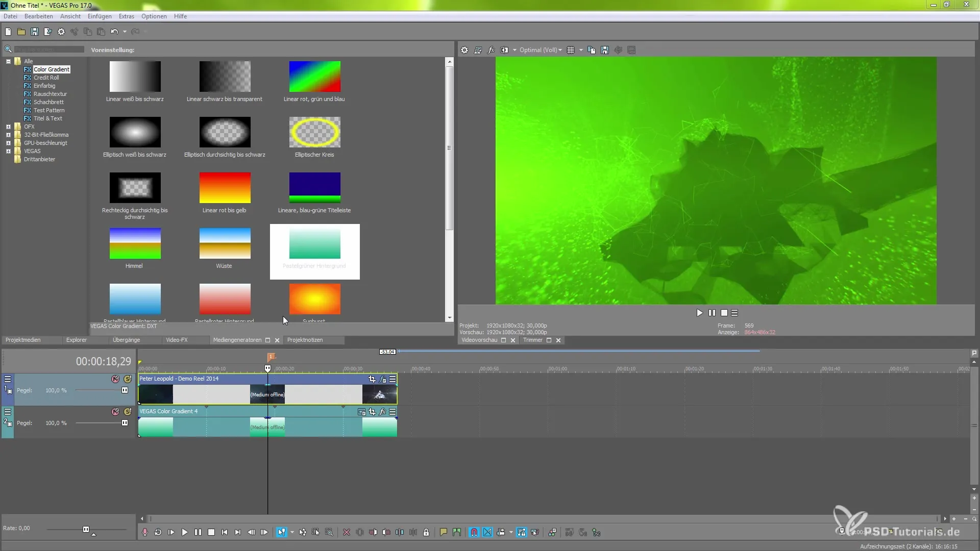
Task: Select the Titel & Text generator
Action: [x=48, y=118]
